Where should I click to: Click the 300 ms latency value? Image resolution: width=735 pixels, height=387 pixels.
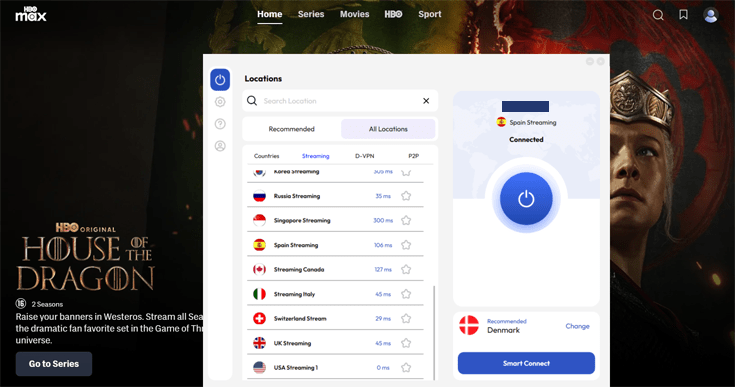pyautogui.click(x=383, y=220)
